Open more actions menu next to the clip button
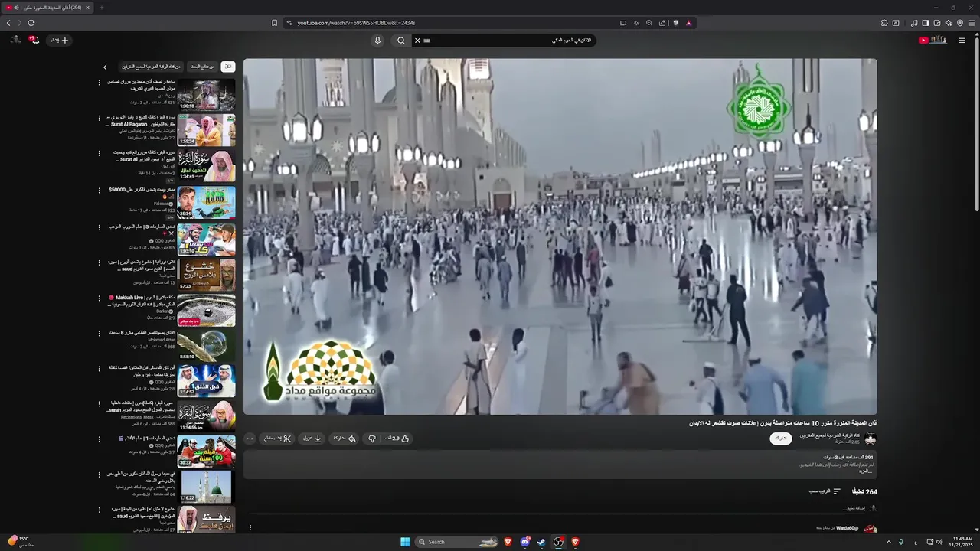 pos(250,439)
